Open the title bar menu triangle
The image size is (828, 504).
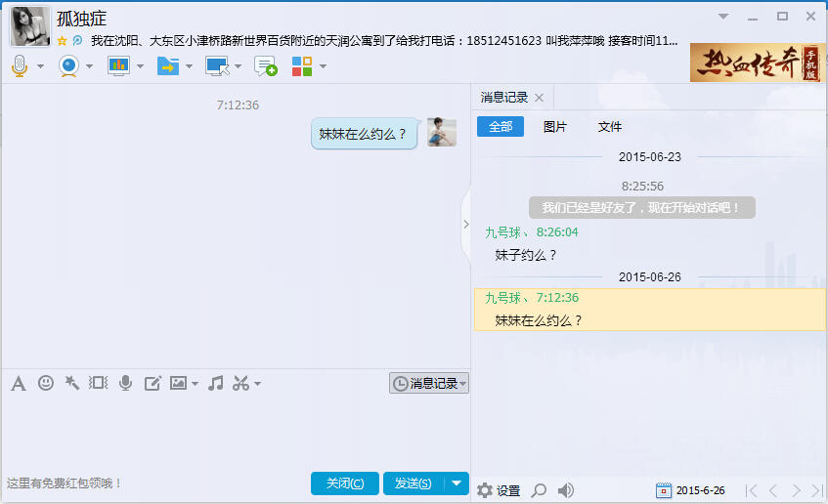pos(723,17)
